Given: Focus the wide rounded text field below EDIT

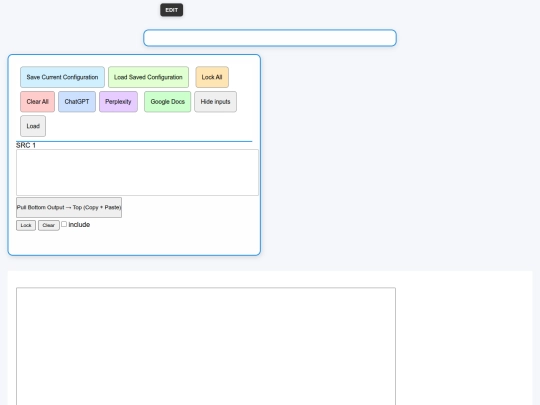Looking at the screenshot, I should (270, 38).
